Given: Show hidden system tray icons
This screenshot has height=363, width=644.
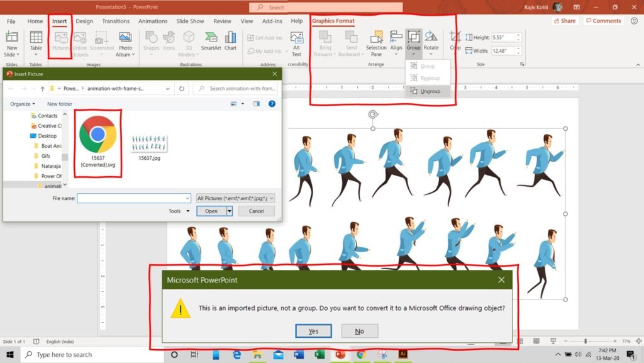Looking at the screenshot, I should 558,354.
